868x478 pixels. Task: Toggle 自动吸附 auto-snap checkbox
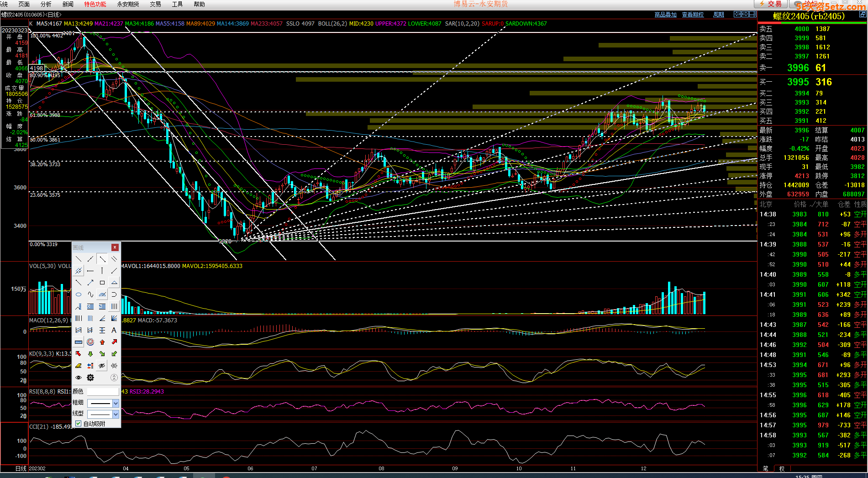79,424
